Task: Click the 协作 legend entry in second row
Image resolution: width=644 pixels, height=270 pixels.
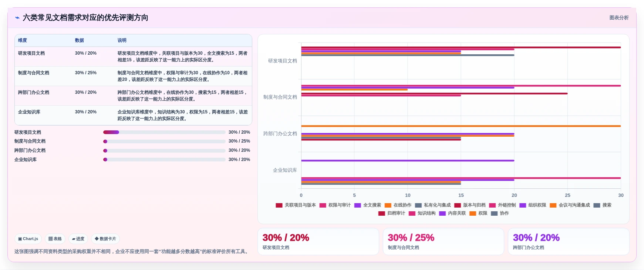Action: click(500, 213)
